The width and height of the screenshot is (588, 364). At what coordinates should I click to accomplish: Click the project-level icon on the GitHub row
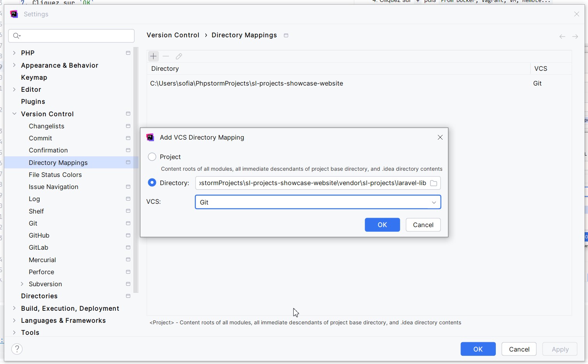128,235
